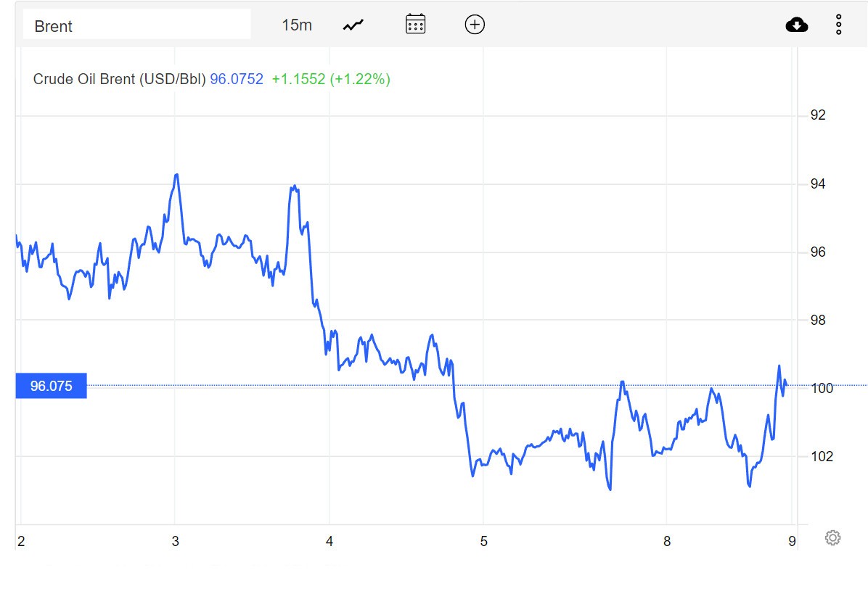
Task: Open the line chart type selector
Action: (353, 25)
